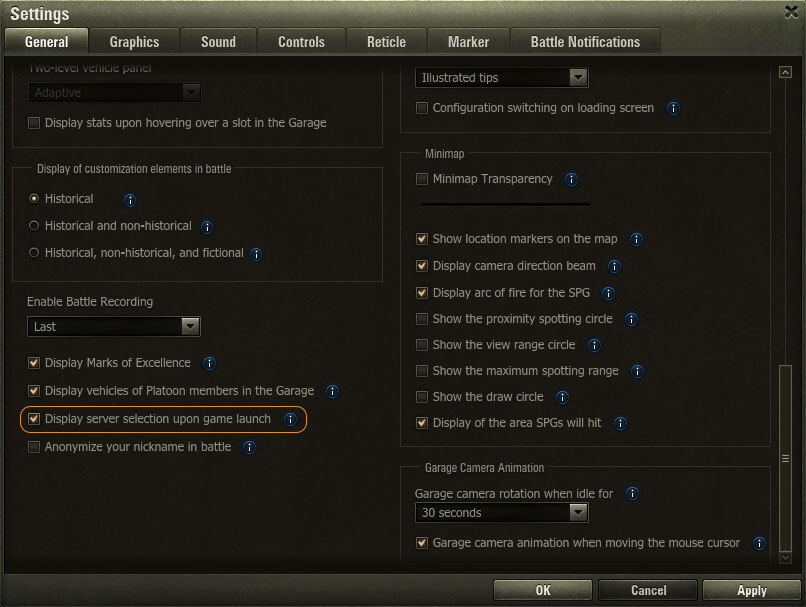Open the Battle Notifications tab
806x607 pixels.
coord(587,42)
